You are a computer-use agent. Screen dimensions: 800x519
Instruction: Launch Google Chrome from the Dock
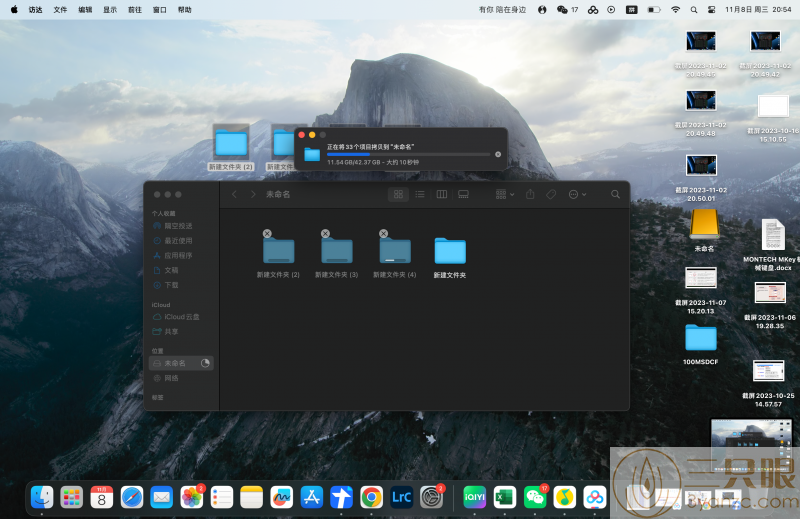coord(371,497)
